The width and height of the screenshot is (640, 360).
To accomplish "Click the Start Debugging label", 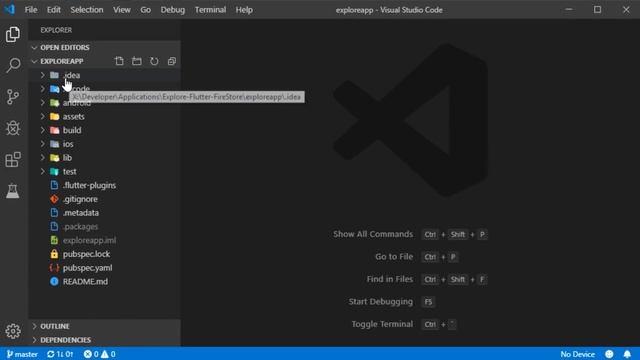I will click(380, 301).
